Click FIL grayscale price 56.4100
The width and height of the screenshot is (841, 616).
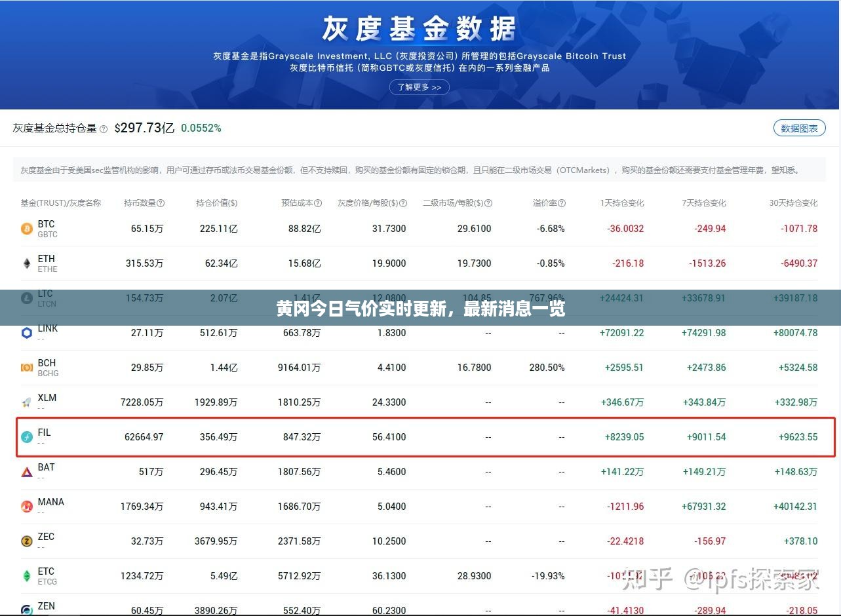(x=389, y=437)
